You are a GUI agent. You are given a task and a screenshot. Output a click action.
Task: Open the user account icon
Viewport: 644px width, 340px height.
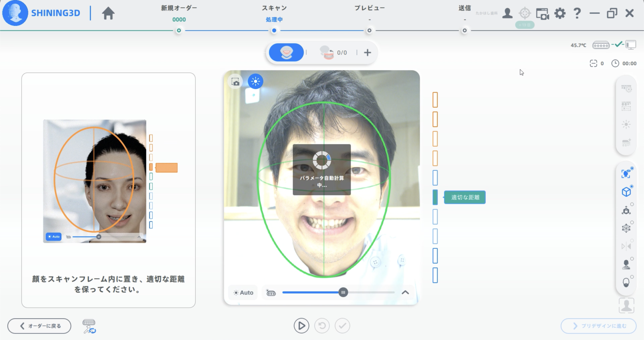507,13
